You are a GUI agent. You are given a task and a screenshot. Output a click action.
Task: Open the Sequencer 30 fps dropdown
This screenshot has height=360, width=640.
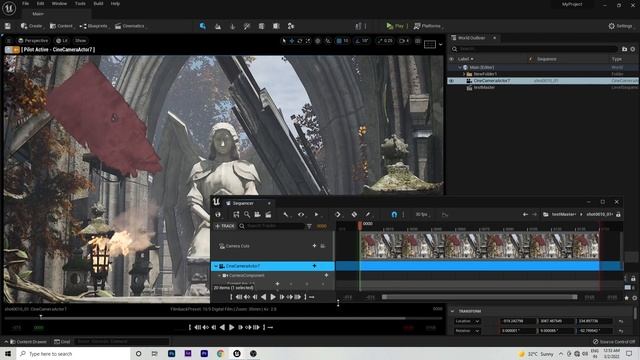click(x=422, y=214)
